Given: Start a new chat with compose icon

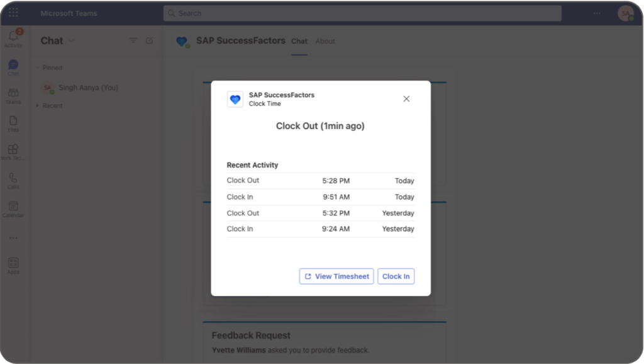Looking at the screenshot, I should (x=149, y=40).
